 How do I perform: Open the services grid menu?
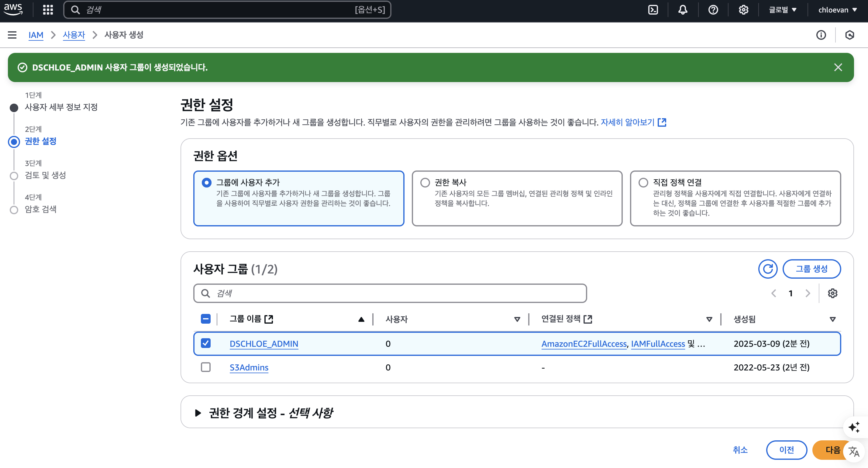(x=48, y=10)
